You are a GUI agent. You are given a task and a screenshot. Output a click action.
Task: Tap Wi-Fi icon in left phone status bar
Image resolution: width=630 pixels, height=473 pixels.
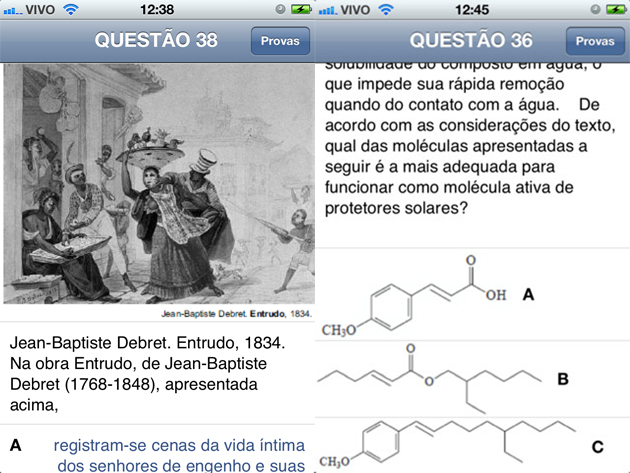71,9
